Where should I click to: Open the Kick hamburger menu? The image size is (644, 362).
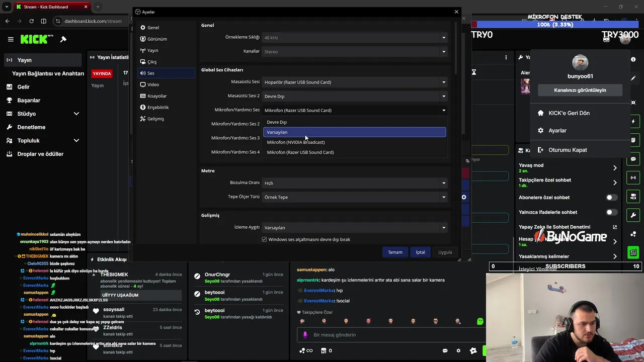pos(11,39)
